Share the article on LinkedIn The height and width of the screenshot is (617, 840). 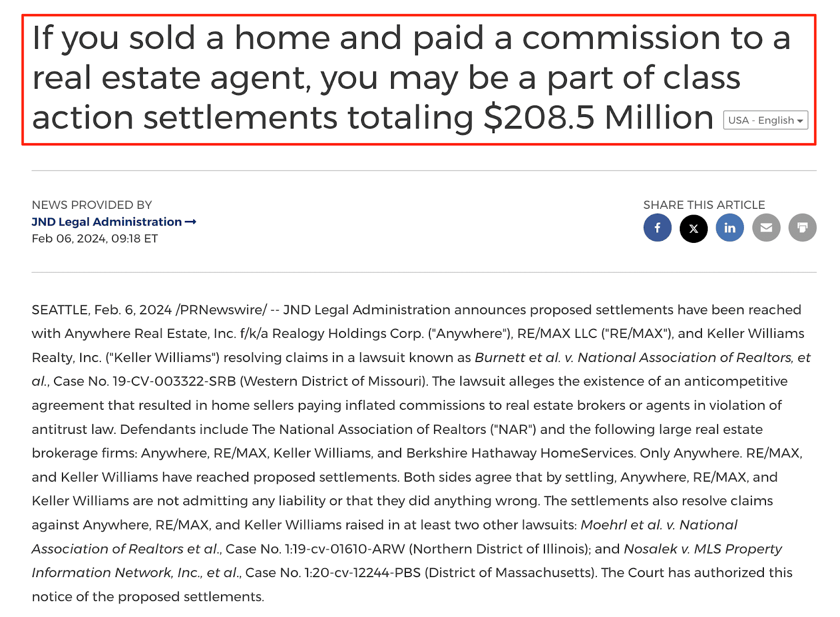click(x=730, y=228)
